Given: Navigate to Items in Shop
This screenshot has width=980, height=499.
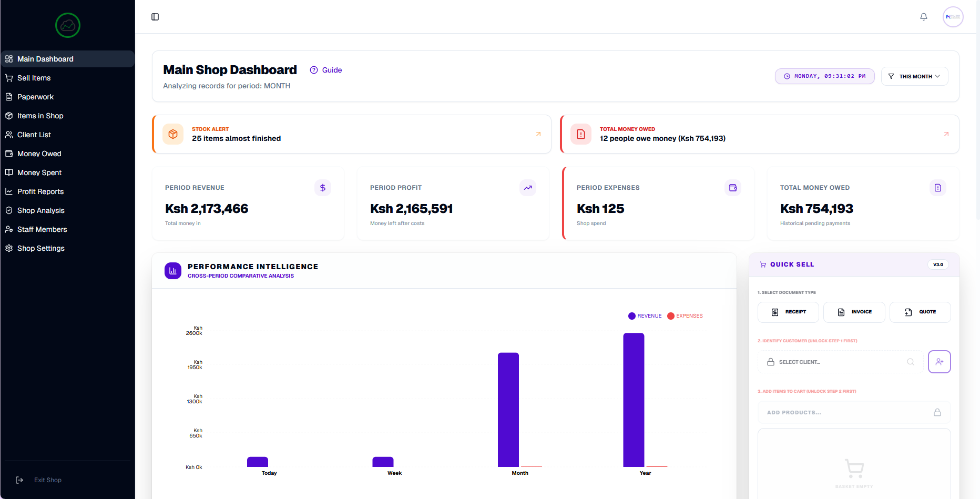Looking at the screenshot, I should pos(68,116).
